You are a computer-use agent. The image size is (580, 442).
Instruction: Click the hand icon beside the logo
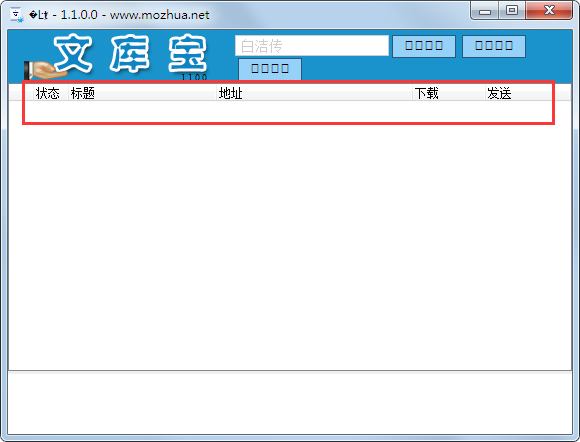(x=43, y=70)
